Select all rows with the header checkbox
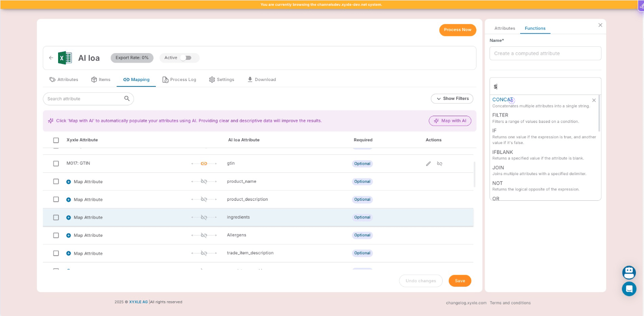The height and width of the screenshot is (316, 644). (x=56, y=140)
